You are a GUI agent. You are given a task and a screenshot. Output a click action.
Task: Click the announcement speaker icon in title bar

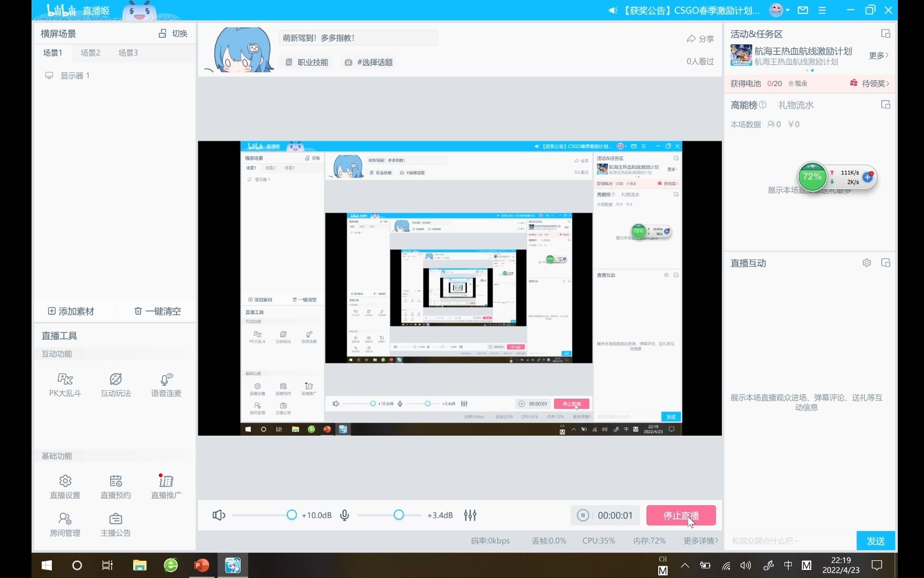pos(613,10)
